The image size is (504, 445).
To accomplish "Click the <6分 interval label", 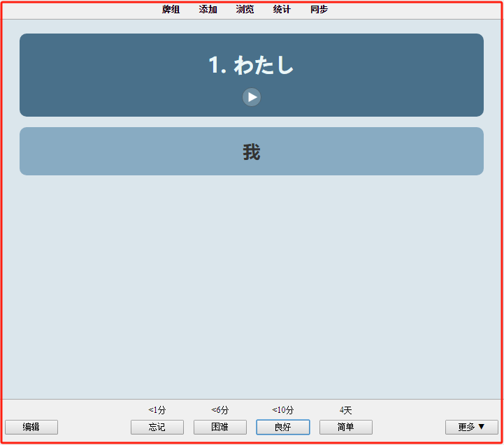I will coord(220,410).
